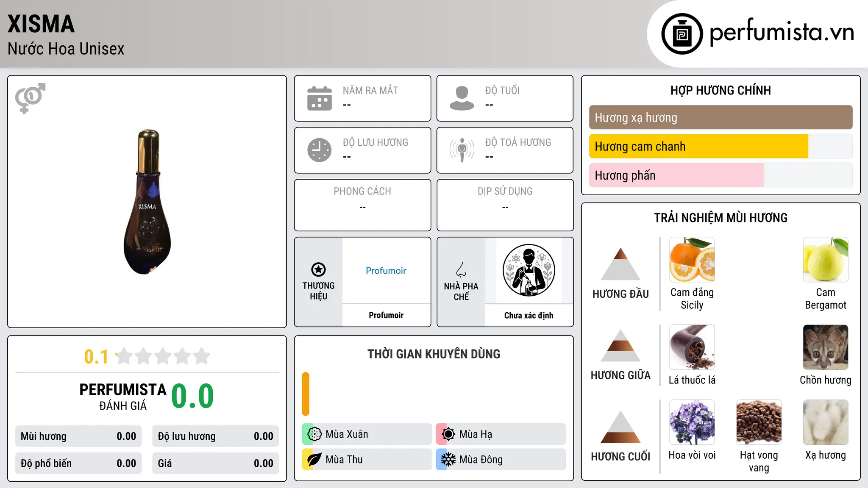Click the snowflake icon for Mùa Đông

coord(448,460)
